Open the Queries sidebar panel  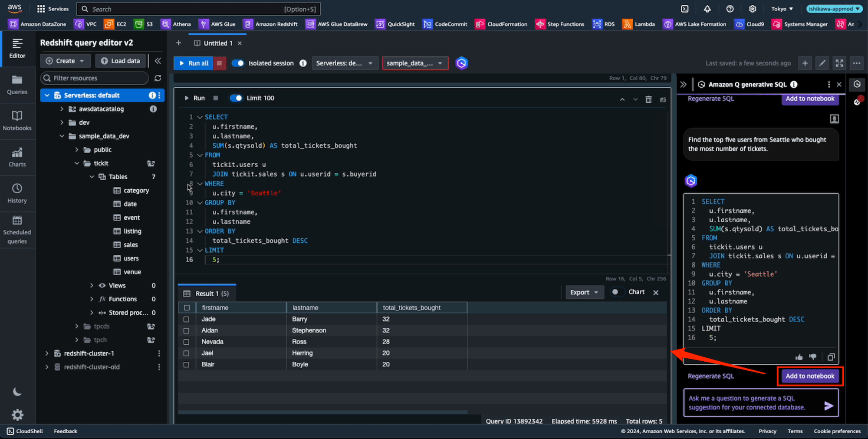(x=17, y=85)
